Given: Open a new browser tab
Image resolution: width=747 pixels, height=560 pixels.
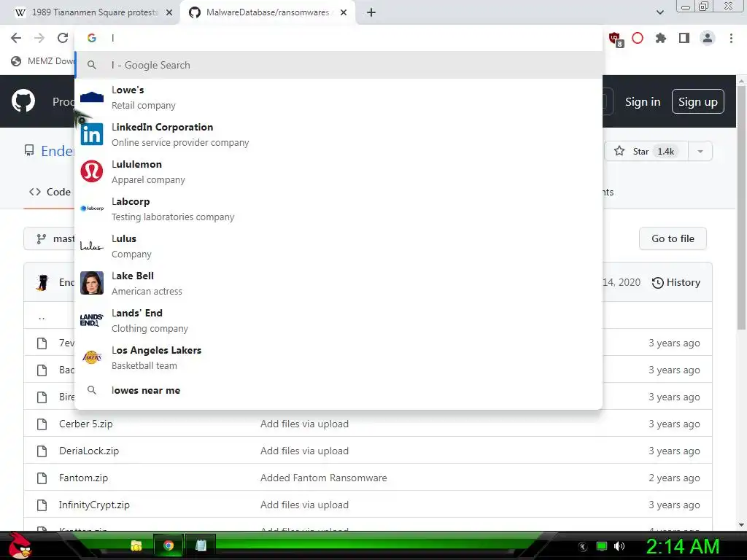Looking at the screenshot, I should [371, 12].
